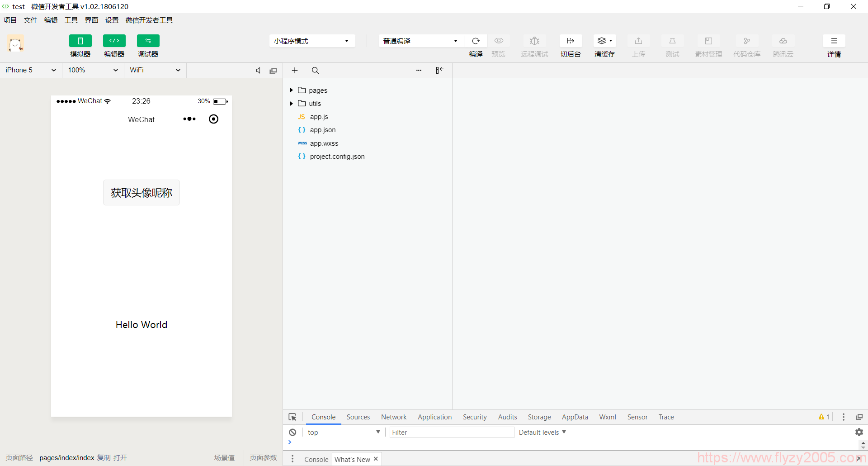The image size is (868, 466).
Task: Open the file tree more options icon
Action: tap(419, 71)
